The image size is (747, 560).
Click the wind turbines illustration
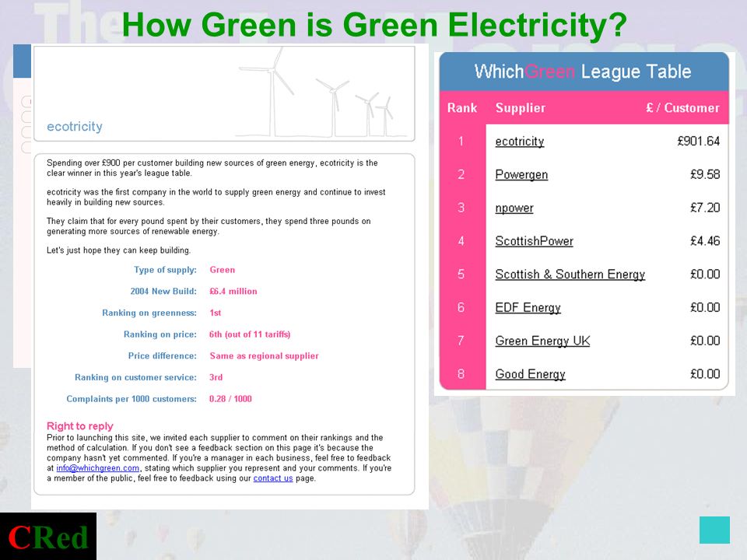pyautogui.click(x=321, y=93)
